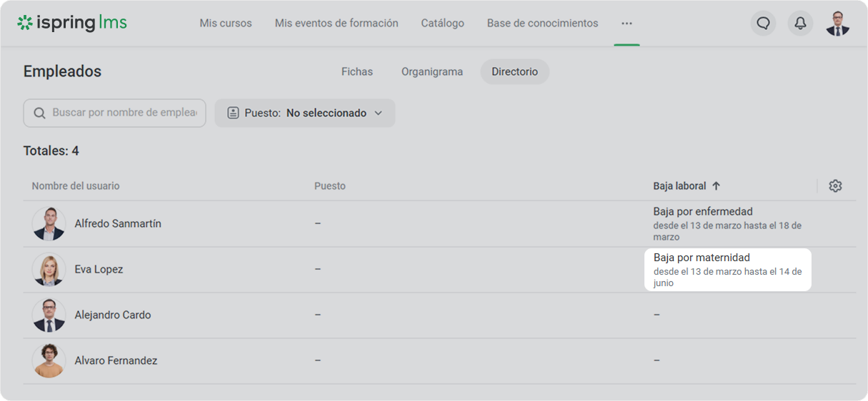Open Base de conocimientos

542,24
